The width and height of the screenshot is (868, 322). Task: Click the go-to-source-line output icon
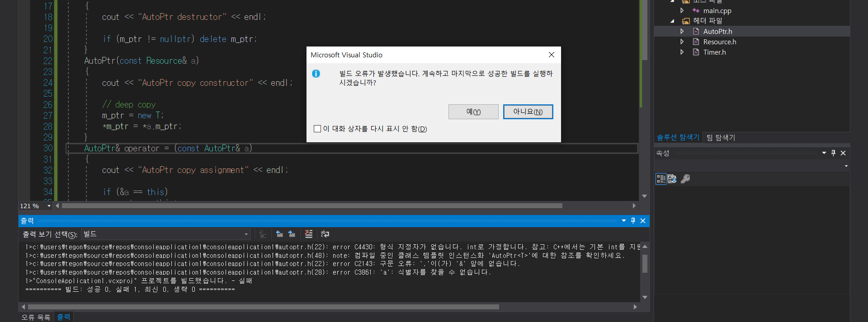tap(263, 234)
